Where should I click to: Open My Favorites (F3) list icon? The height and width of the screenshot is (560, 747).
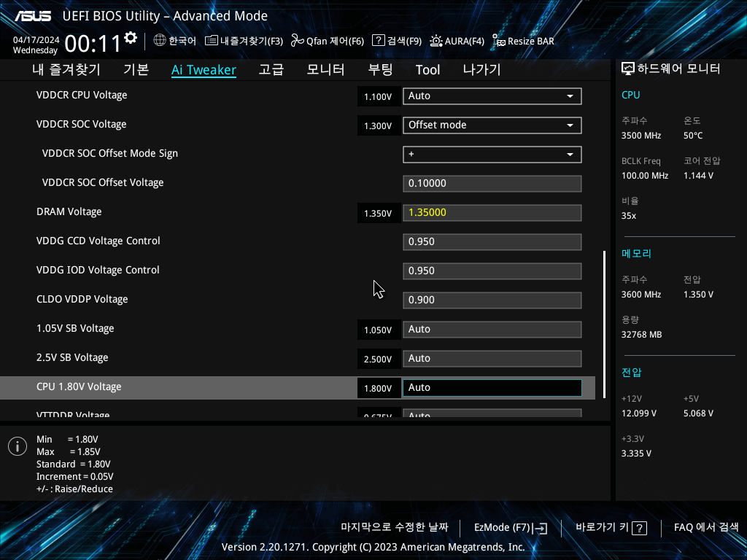(211, 41)
